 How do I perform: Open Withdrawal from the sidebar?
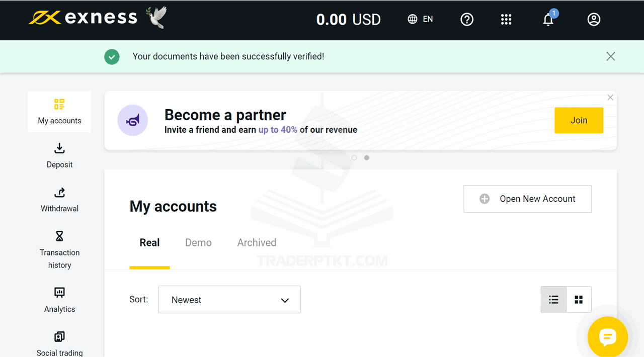click(59, 200)
